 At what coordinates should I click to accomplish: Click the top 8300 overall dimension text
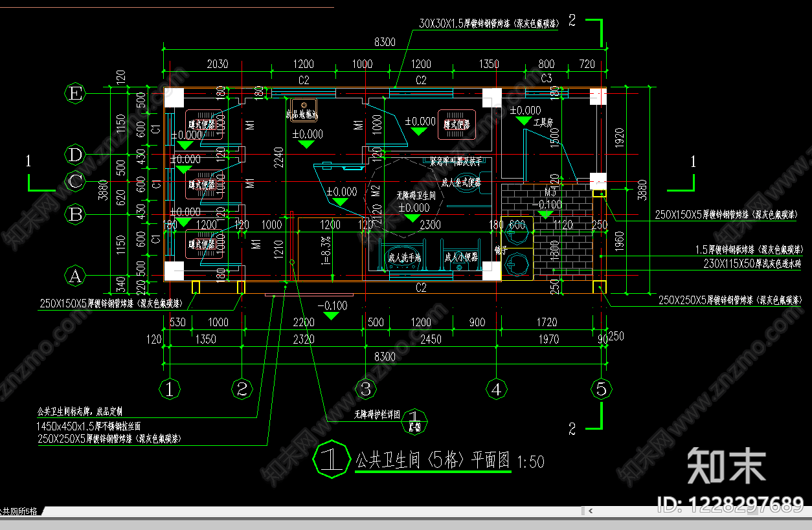click(385, 43)
